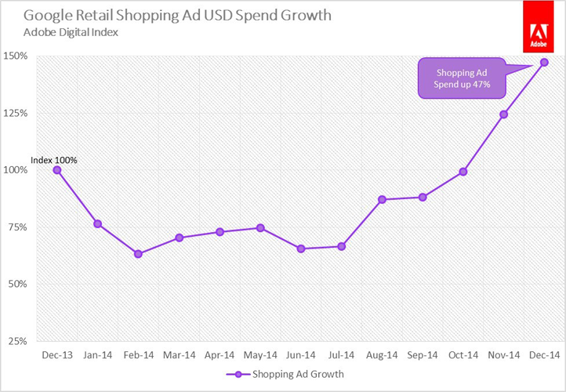566x392 pixels.
Task: Click the 150% y-axis label
Action: (17, 56)
